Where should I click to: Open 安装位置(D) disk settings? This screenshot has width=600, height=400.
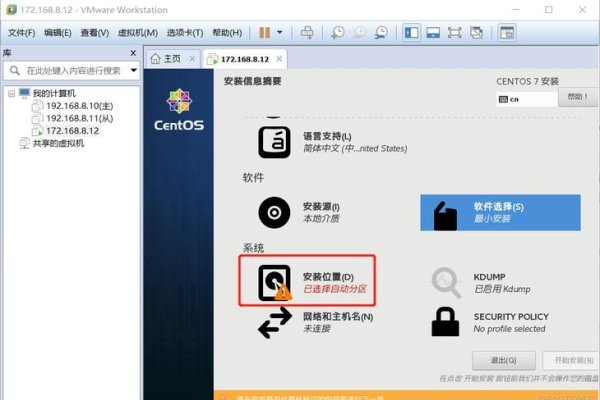[x=307, y=281]
